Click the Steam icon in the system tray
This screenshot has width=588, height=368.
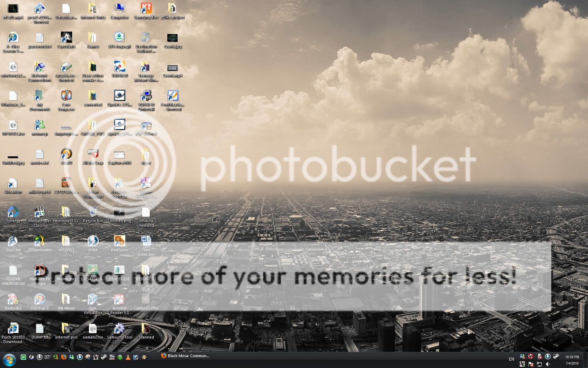pos(556,356)
